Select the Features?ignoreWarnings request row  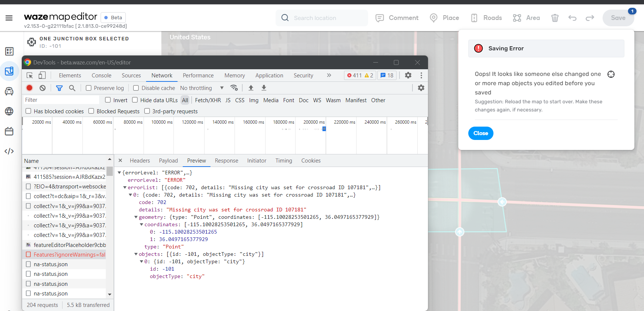[66, 255]
